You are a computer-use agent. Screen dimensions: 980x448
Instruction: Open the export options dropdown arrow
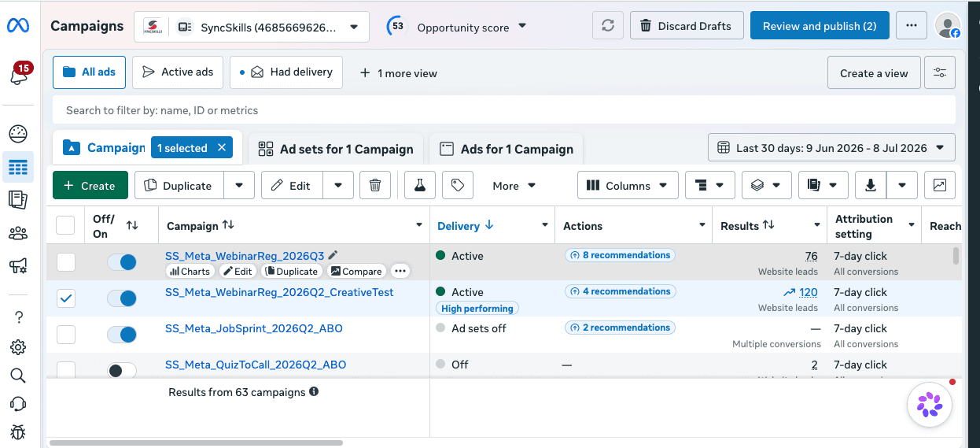click(902, 186)
